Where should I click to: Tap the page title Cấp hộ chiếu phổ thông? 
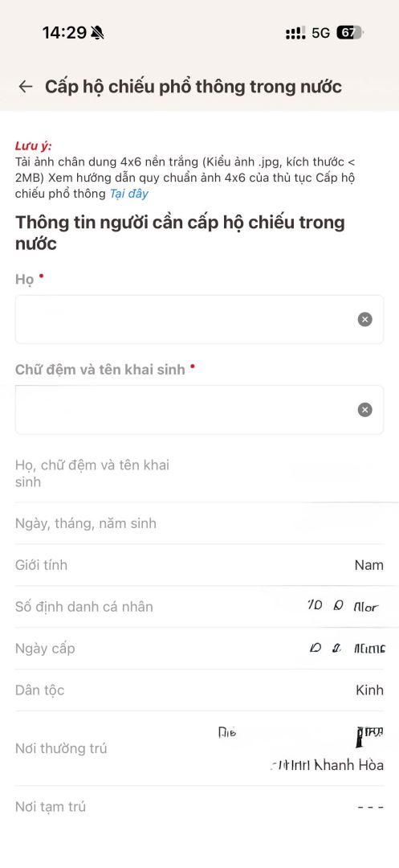coord(193,87)
